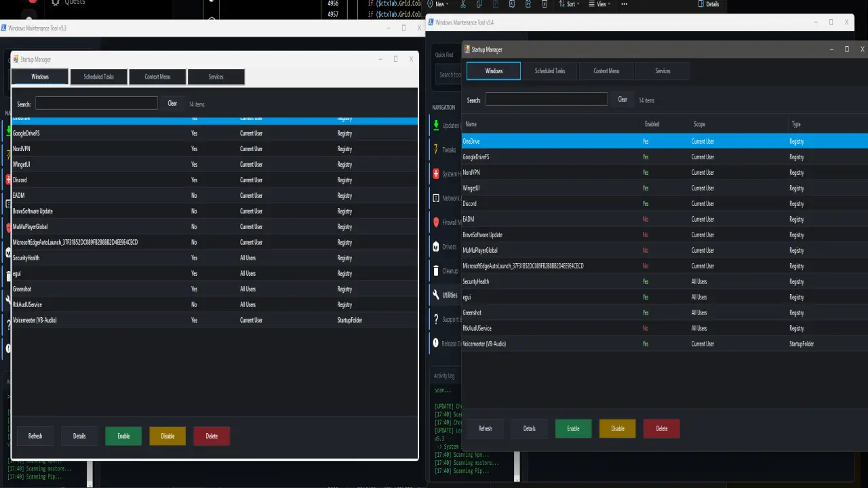Open the three-dots See more menu in Explorer
Image resolution: width=868 pixels, height=488 pixels.
(625, 4)
